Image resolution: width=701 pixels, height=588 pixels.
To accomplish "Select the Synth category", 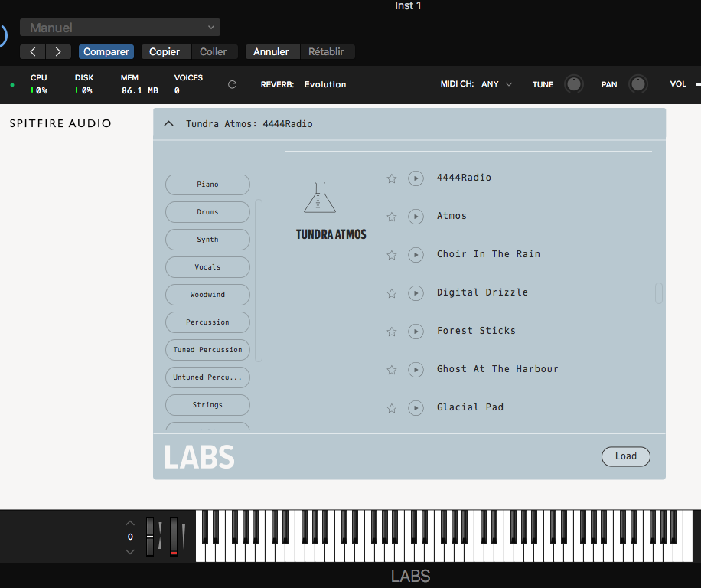I will [207, 240].
